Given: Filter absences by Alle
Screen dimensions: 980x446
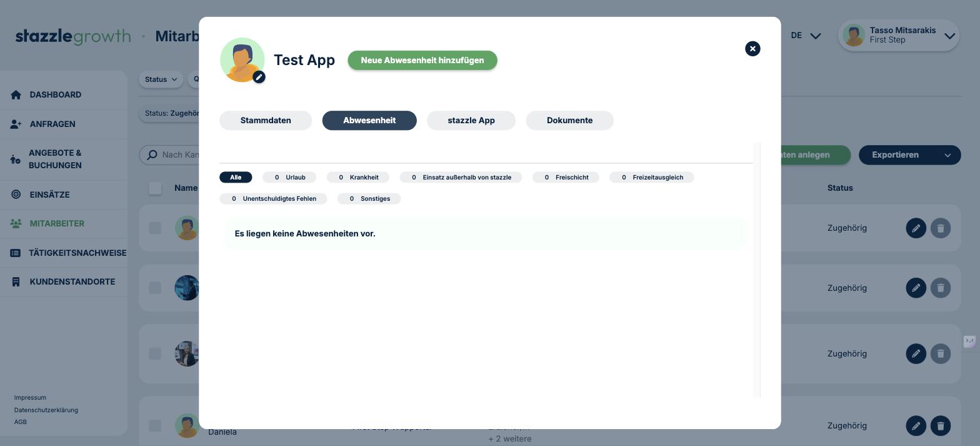Looking at the screenshot, I should (x=236, y=178).
